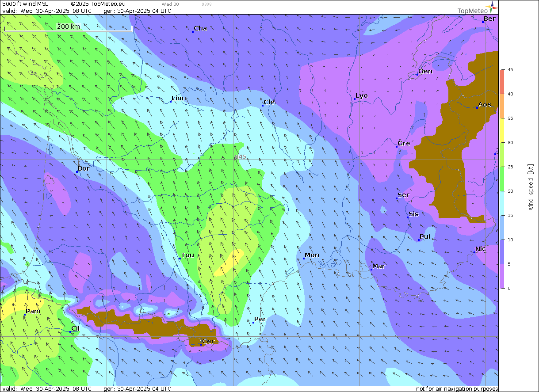Select the Sis city label
This screenshot has height=392, width=539.
tap(413, 214)
